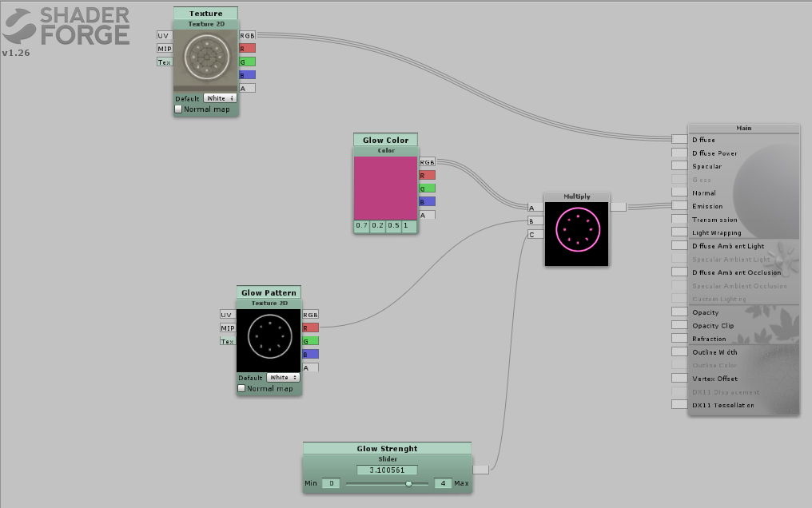Enable Normal map on the Texture node
Screen dimensions: 812x508
179,109
